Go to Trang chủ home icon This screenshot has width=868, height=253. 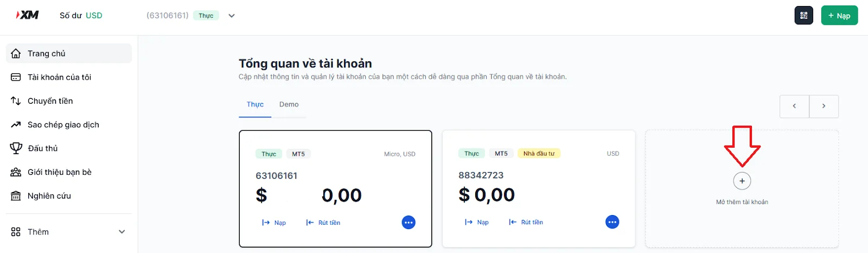[x=16, y=53]
